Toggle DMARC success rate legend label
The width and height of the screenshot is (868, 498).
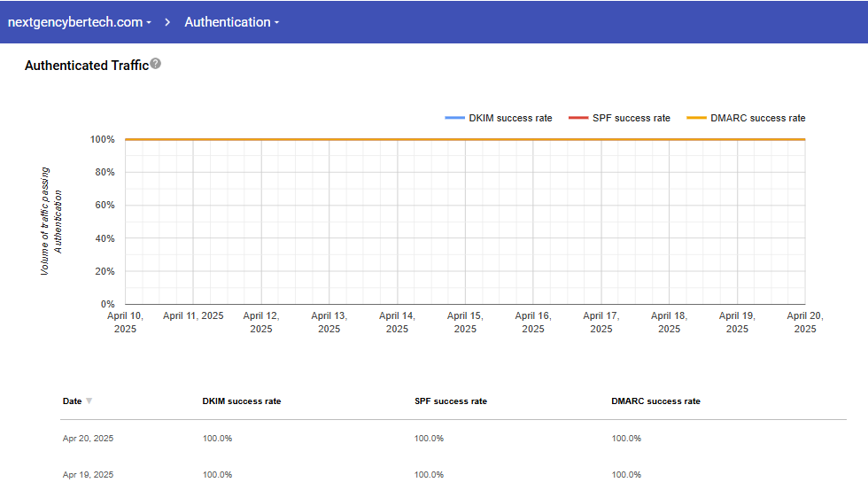pyautogui.click(x=757, y=118)
